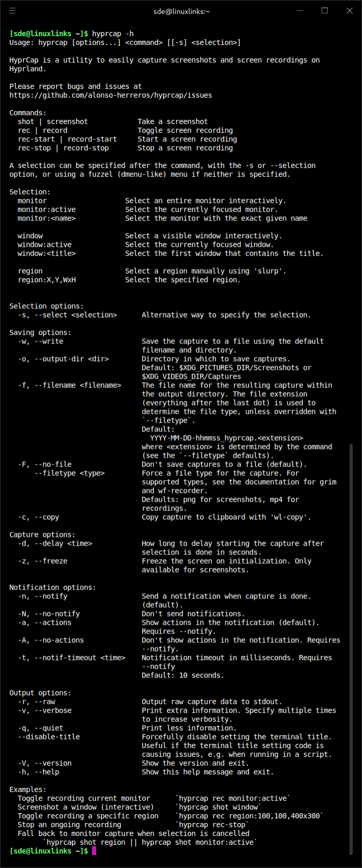Viewport: 362px width, 868px height.
Task: Click the '--disable-title' option text
Action: (49, 737)
